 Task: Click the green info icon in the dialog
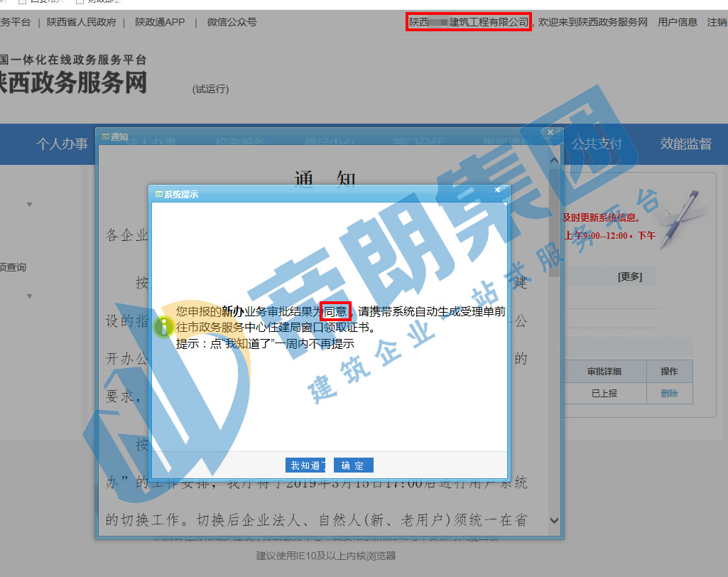pos(163,327)
